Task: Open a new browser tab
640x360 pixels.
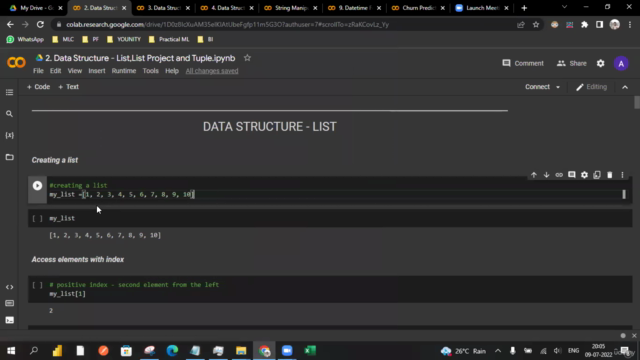Action: [x=524, y=8]
